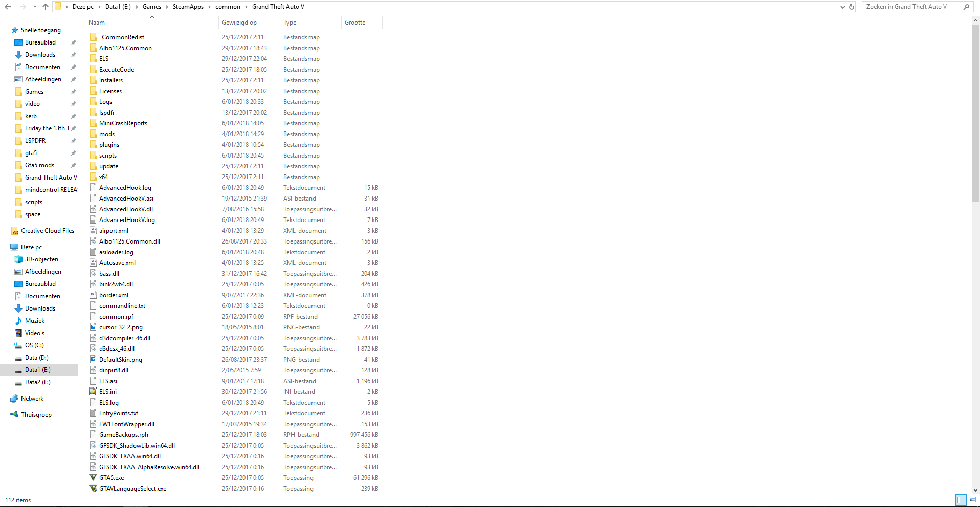Select Data1 (E:) drive in sidebar
The height and width of the screenshot is (507, 980).
click(39, 370)
